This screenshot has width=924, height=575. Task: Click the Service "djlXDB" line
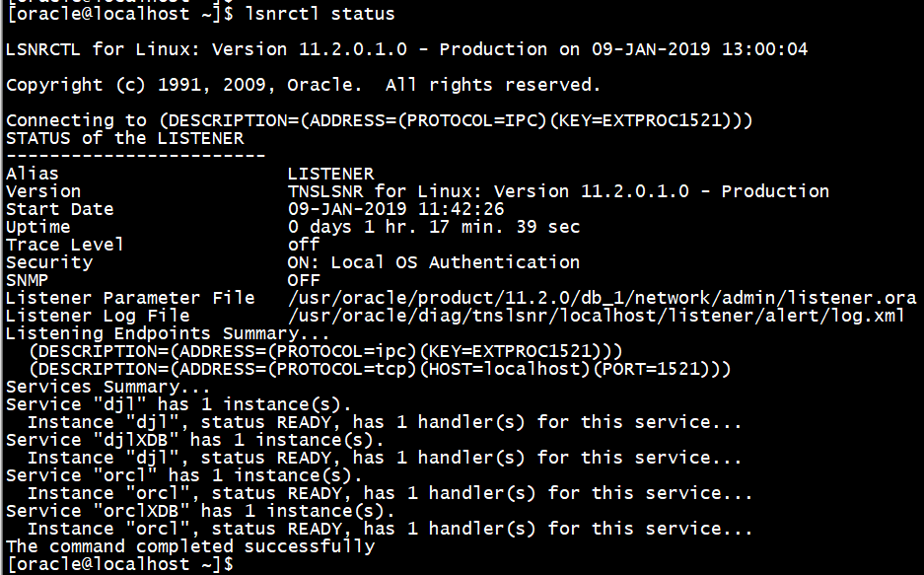[x=195, y=440]
